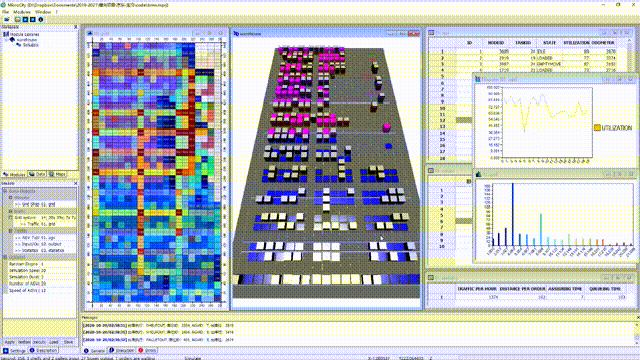Click the statistics table window title icon
The width and height of the screenshot is (640, 360).
[x=431, y=278]
